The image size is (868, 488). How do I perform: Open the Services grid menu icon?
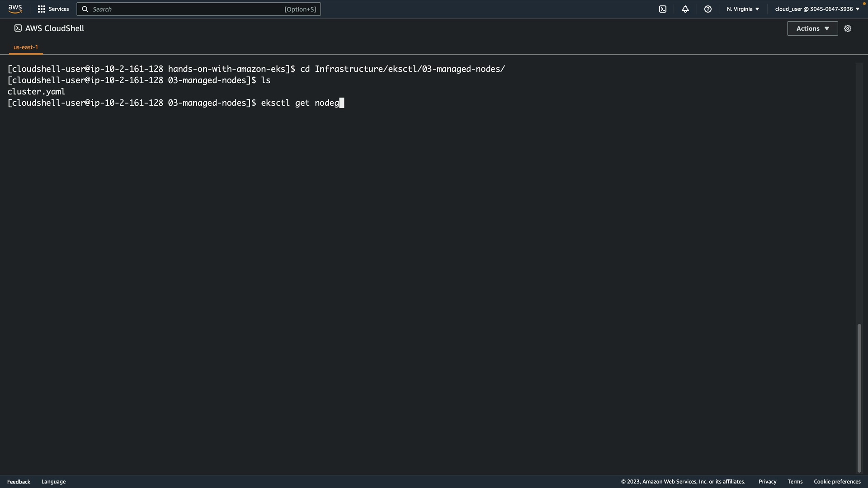point(42,9)
